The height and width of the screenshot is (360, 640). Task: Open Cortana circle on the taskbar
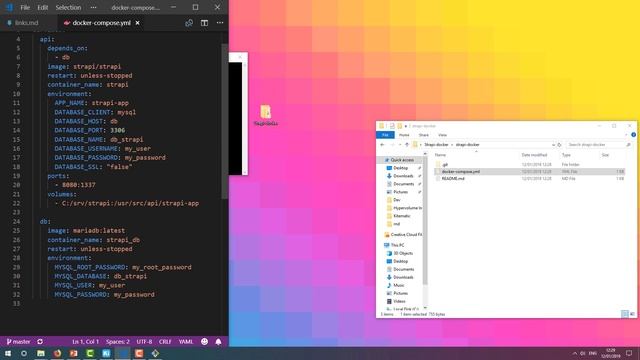(24, 353)
